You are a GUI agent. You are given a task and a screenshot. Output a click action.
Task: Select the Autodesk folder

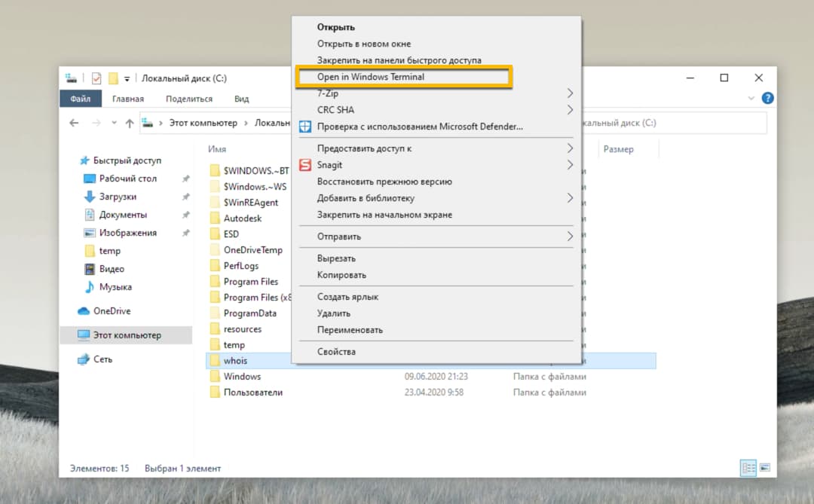237,218
